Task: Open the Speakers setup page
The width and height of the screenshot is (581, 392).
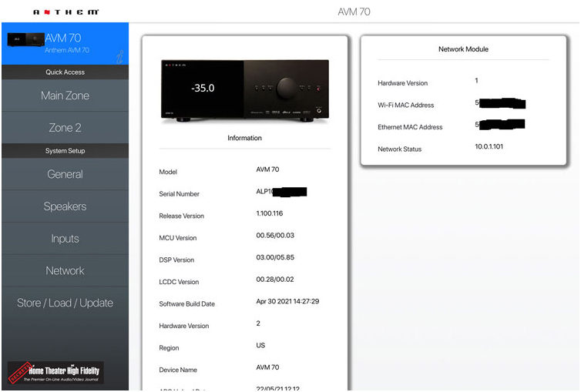Action: click(x=65, y=206)
